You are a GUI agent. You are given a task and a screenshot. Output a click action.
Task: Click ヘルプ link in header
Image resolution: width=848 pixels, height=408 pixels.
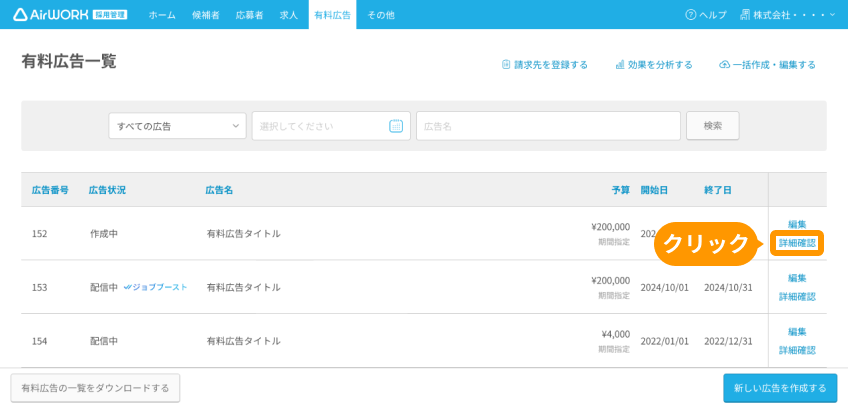(x=713, y=15)
